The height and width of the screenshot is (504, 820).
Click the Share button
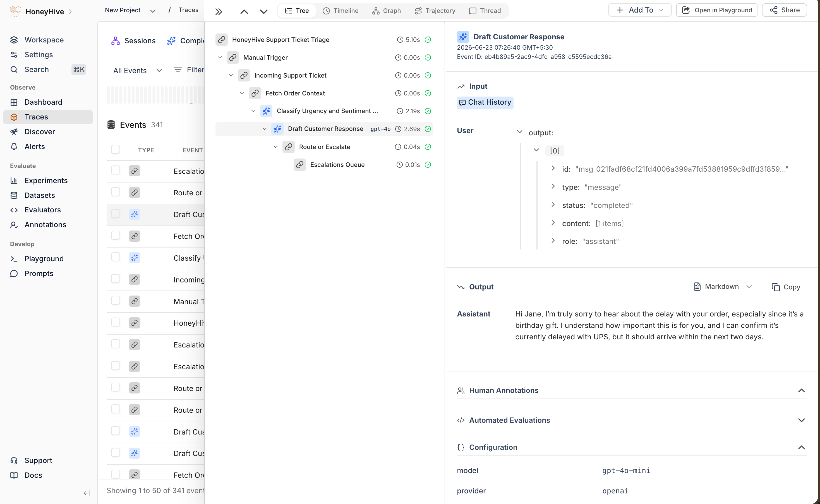tap(784, 10)
